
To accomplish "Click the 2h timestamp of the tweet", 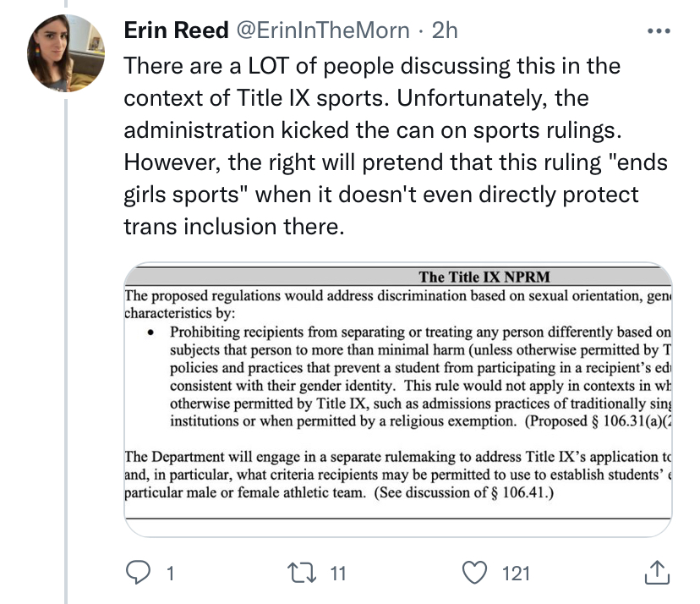I will pos(445,31).
